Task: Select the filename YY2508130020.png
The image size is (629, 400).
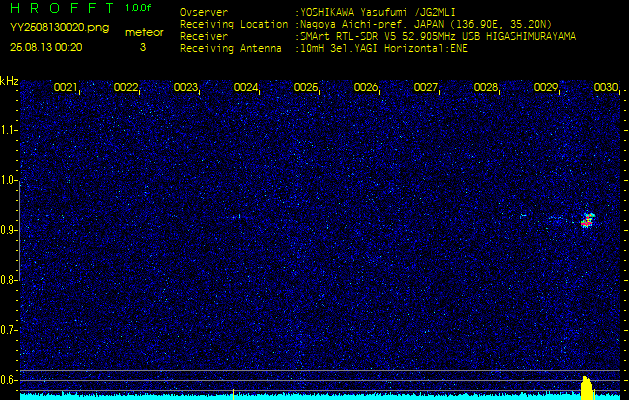Action: (x=59, y=28)
